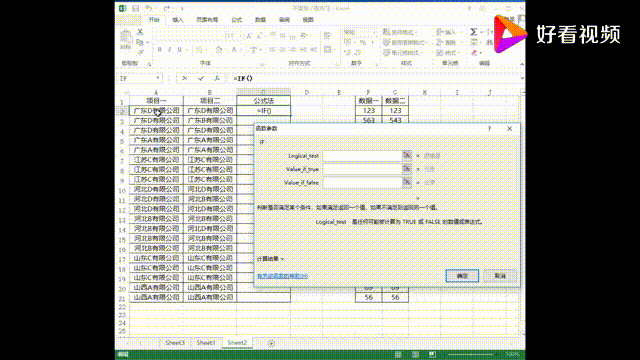The height and width of the screenshot is (360, 640).
Task: Click the Cancel X icon in formula bar
Action: (x=184, y=78)
